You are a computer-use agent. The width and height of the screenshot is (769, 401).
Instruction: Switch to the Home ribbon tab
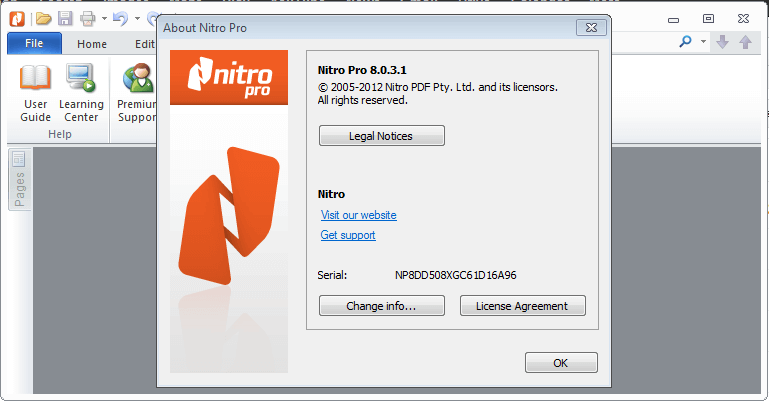click(x=92, y=44)
